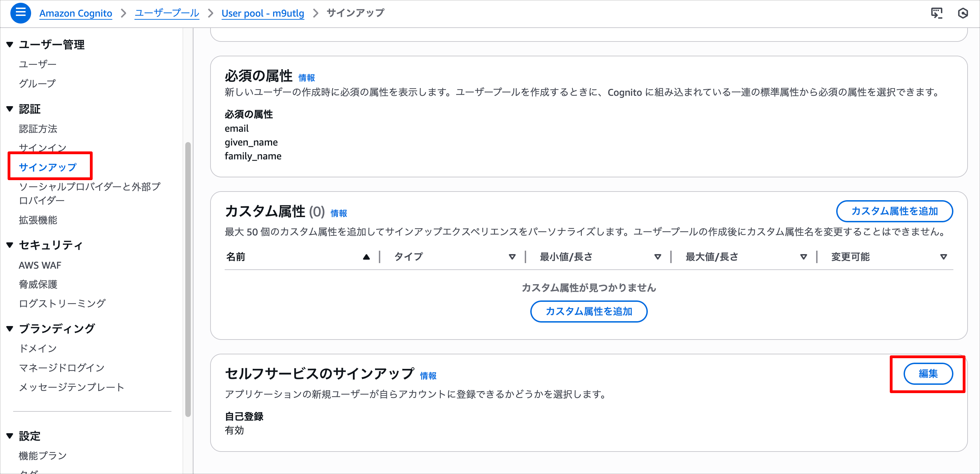Screen dimensions: 980x474
Task: Open the hamburger navigation menu icon
Action: click(20, 13)
